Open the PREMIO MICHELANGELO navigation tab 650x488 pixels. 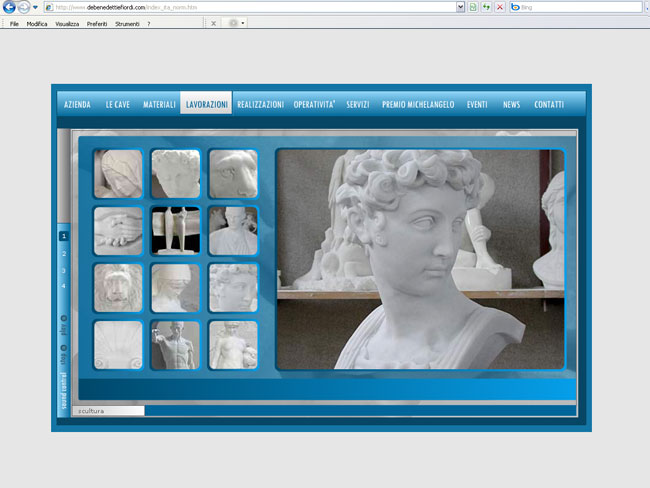(418, 104)
